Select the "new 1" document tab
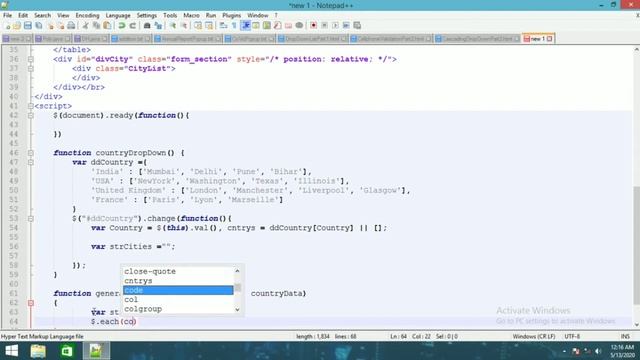Viewport: 640px width, 360px height. (537, 39)
